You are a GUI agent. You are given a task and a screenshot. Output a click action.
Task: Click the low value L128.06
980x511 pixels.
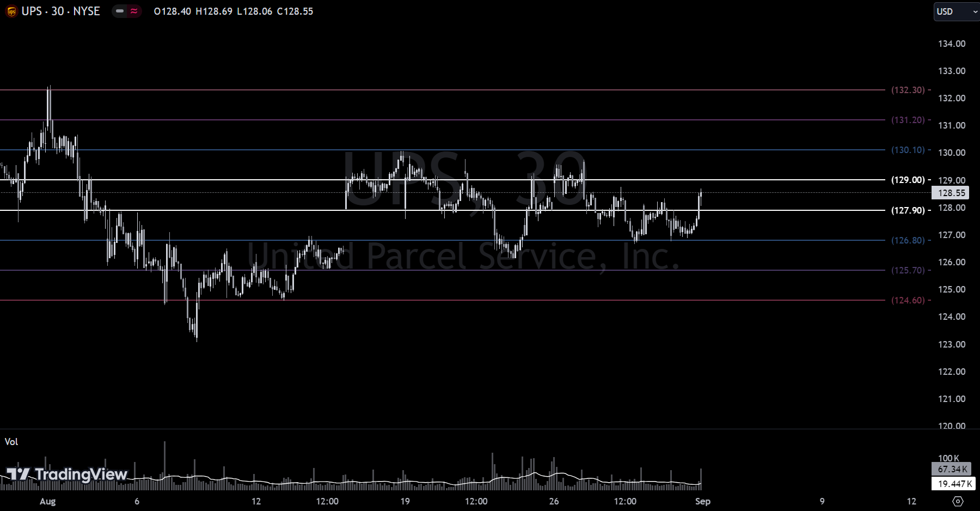coord(255,11)
